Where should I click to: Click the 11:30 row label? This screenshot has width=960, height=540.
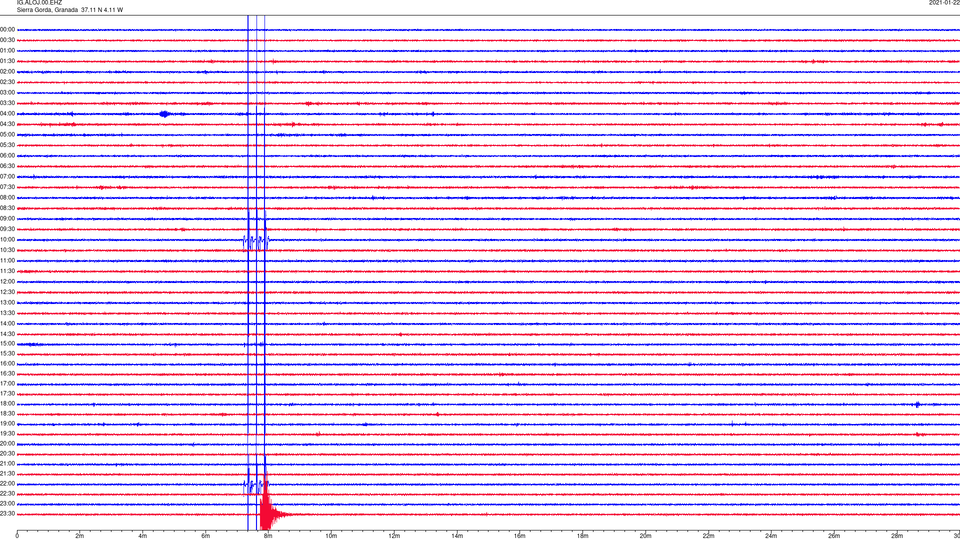coord(7,271)
